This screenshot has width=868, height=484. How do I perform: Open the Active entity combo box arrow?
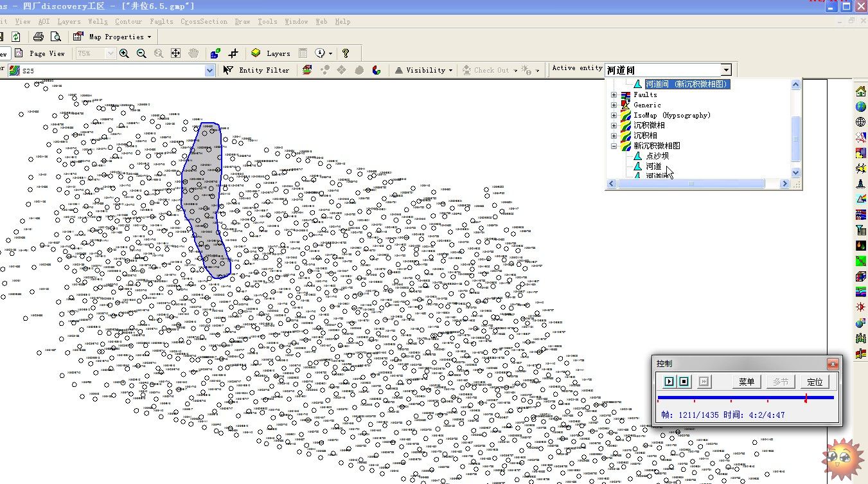coord(726,69)
